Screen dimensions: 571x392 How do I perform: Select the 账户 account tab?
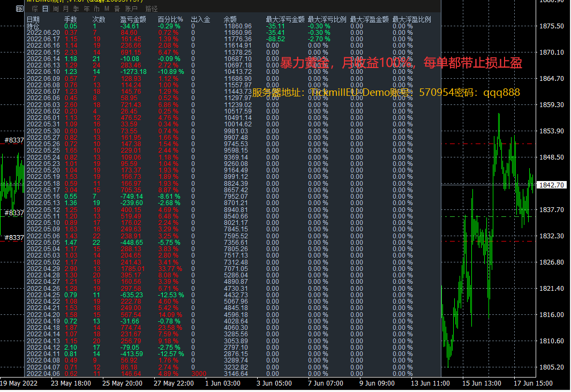[x=131, y=9]
